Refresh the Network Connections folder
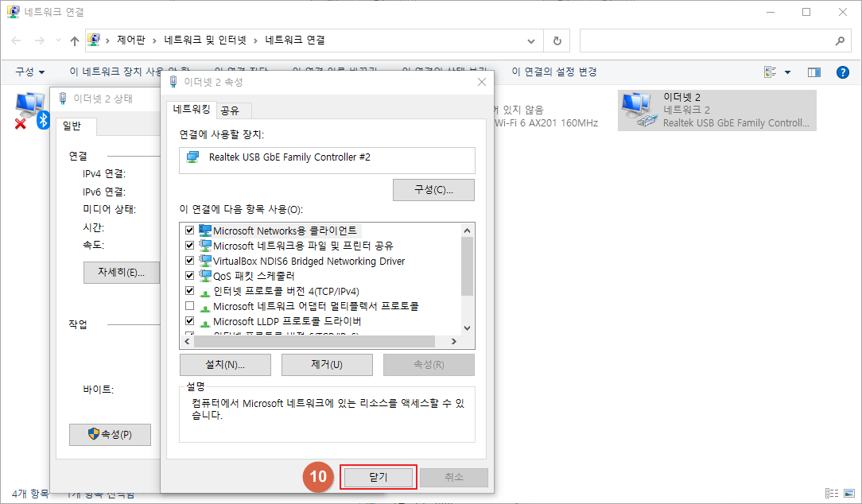This screenshot has height=504, width=862. pyautogui.click(x=557, y=41)
